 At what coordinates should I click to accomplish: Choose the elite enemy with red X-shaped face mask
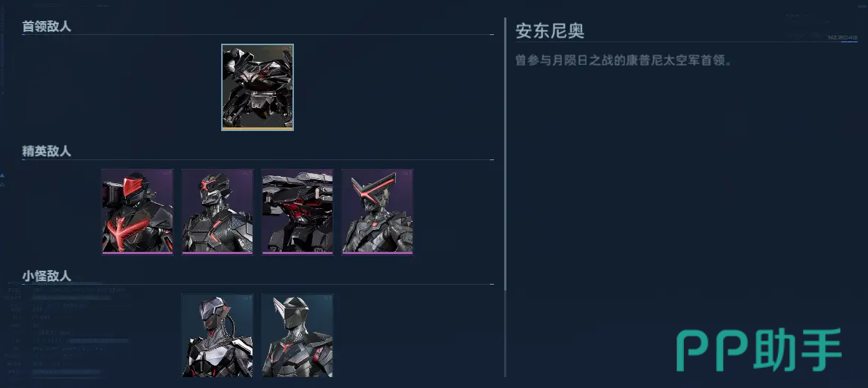point(218,212)
